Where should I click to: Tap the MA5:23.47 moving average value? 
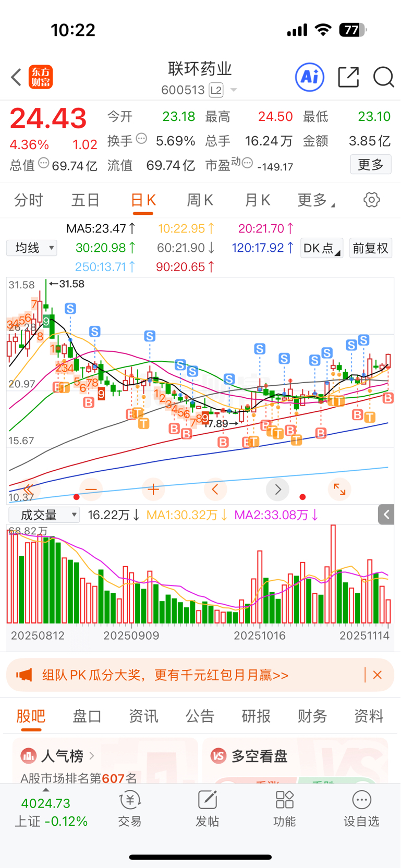[102, 228]
